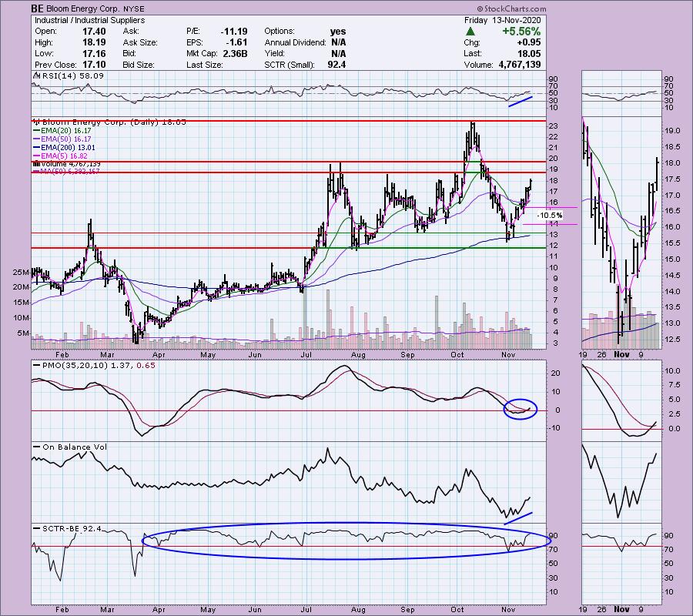Image resolution: width=693 pixels, height=616 pixels.
Task: Click the Jul label under the price chart
Action: pos(306,354)
